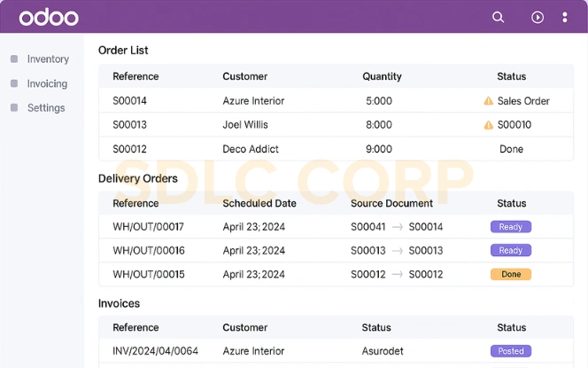Click arrow in the WH/OUT/00016 row
The width and height of the screenshot is (588, 368).
point(397,250)
